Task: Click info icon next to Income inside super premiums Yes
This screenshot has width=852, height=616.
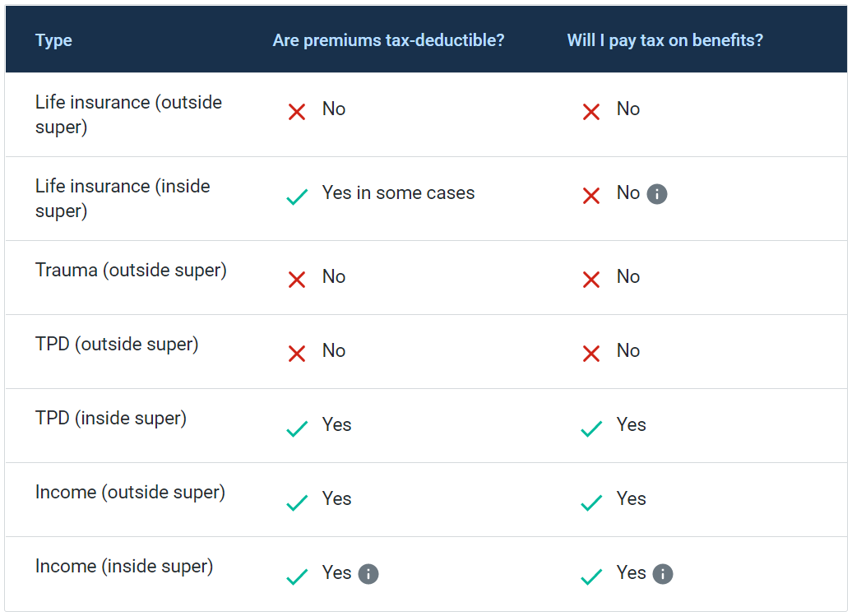Action: pyautogui.click(x=368, y=574)
